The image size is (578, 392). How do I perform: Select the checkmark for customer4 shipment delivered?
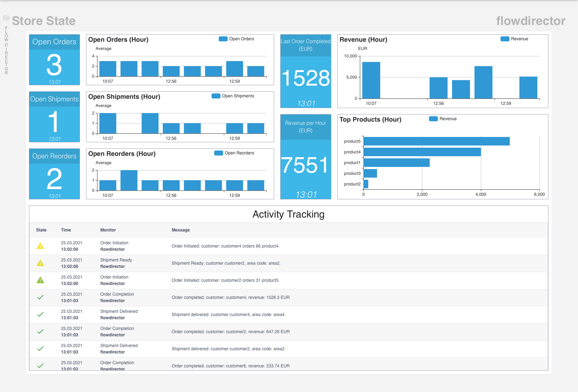[x=40, y=315]
